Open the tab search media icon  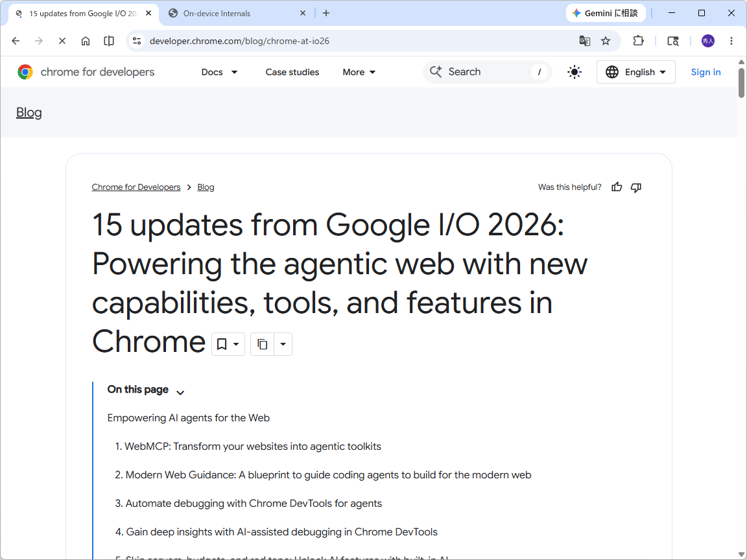pyautogui.click(x=672, y=41)
